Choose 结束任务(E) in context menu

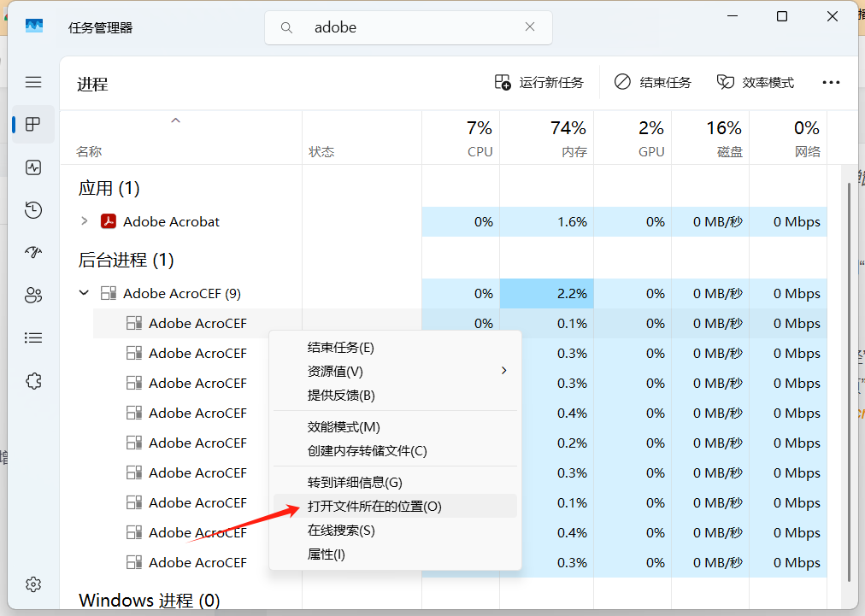(x=395, y=348)
